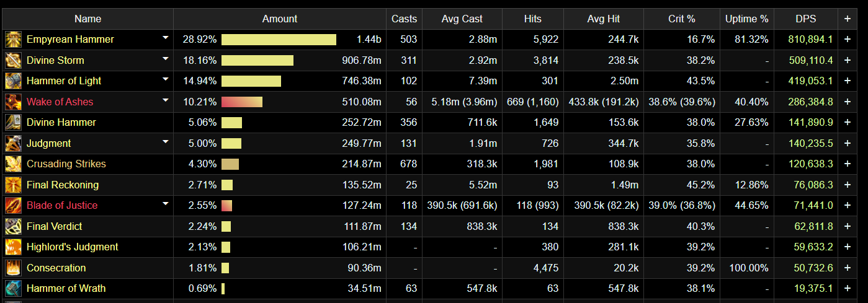Click the plus button for Empyrean Hammer
The width and height of the screenshot is (868, 303).
(848, 40)
